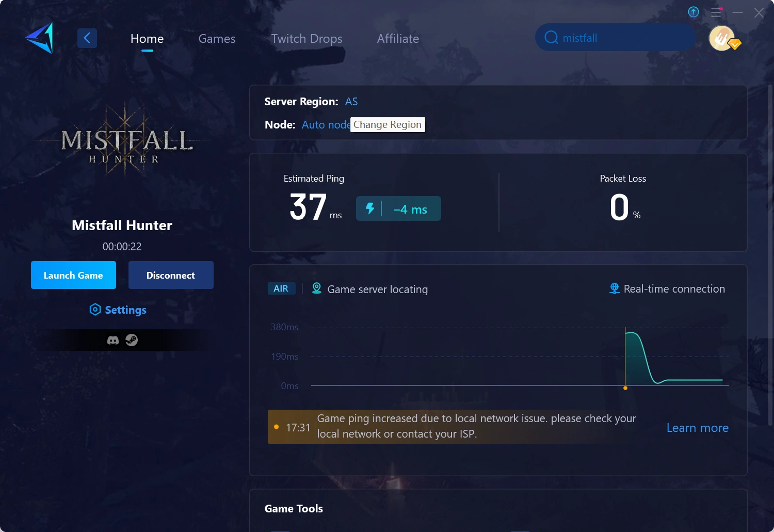This screenshot has width=774, height=532.
Task: Open the Steam icon
Action: point(132,341)
